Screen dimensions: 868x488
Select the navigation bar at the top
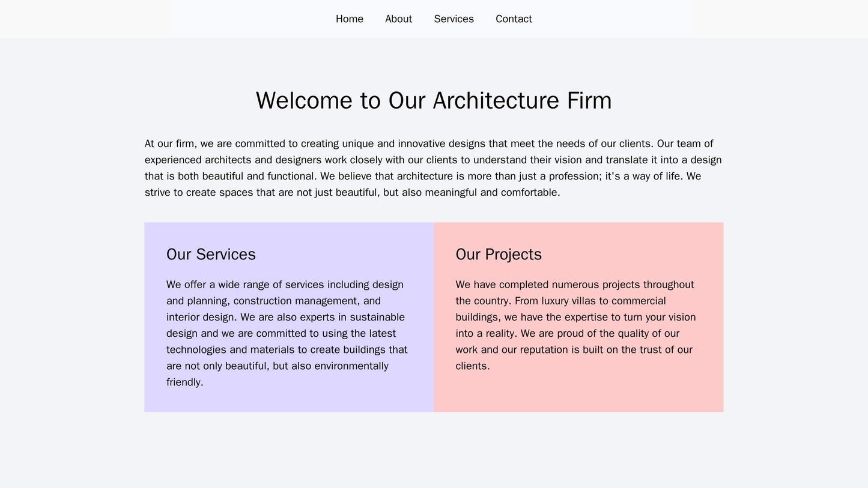pos(434,19)
